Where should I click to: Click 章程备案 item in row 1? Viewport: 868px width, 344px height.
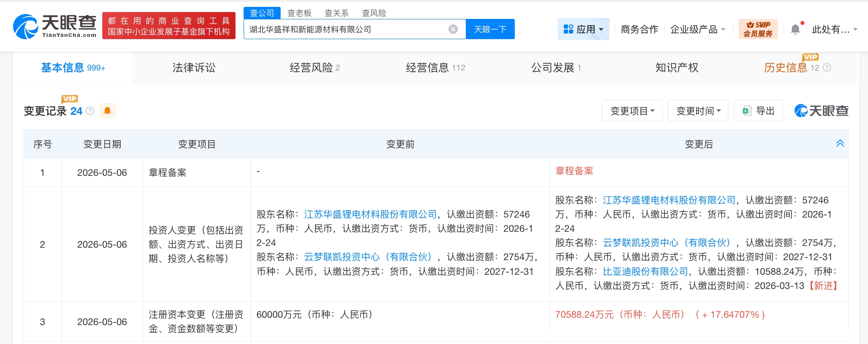click(x=168, y=172)
